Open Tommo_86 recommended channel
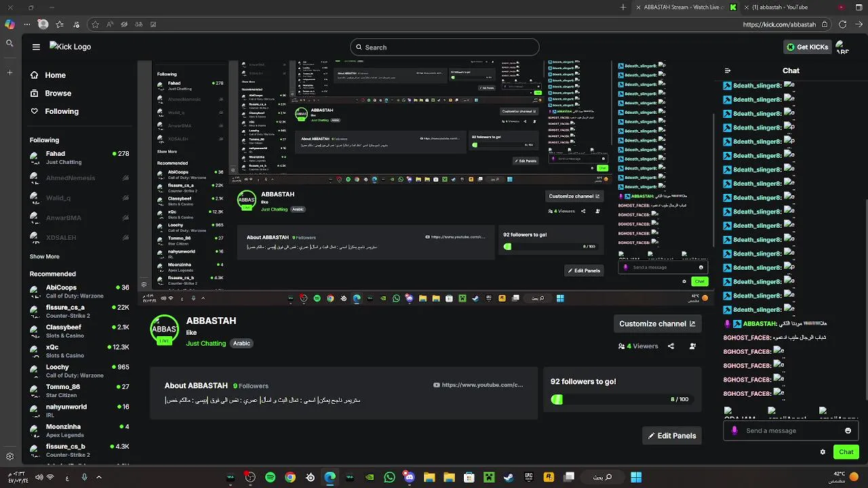868x488 pixels. click(x=79, y=390)
